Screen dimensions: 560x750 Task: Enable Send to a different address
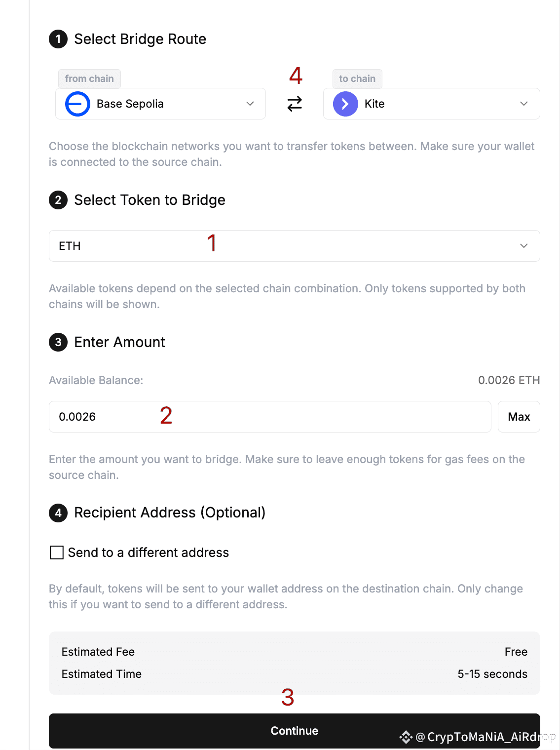pos(57,553)
